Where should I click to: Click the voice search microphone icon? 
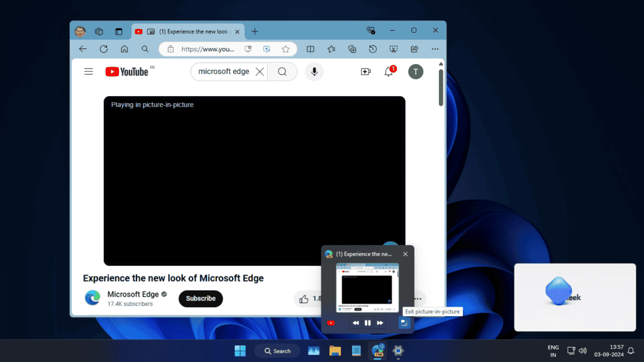click(x=314, y=72)
